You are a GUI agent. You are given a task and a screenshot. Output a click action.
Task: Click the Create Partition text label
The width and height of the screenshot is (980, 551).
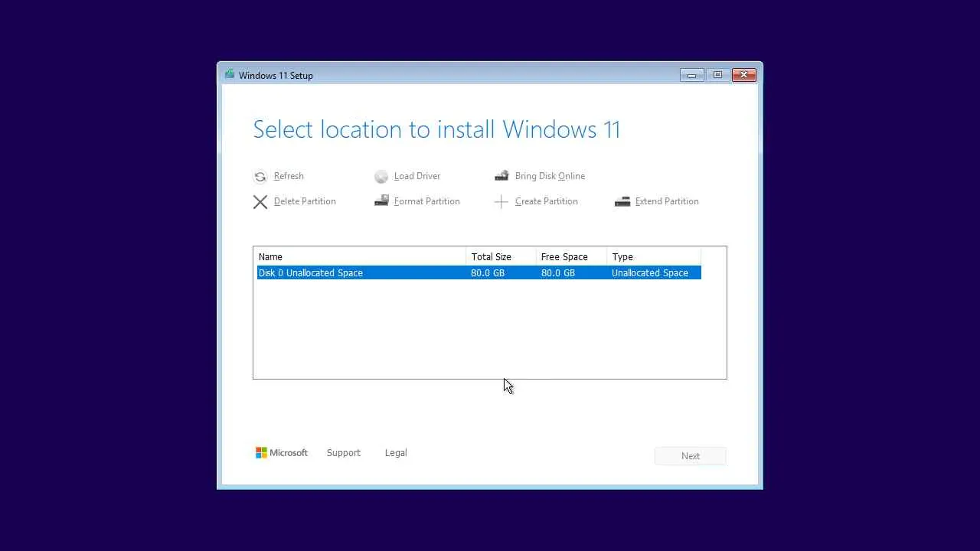click(547, 201)
